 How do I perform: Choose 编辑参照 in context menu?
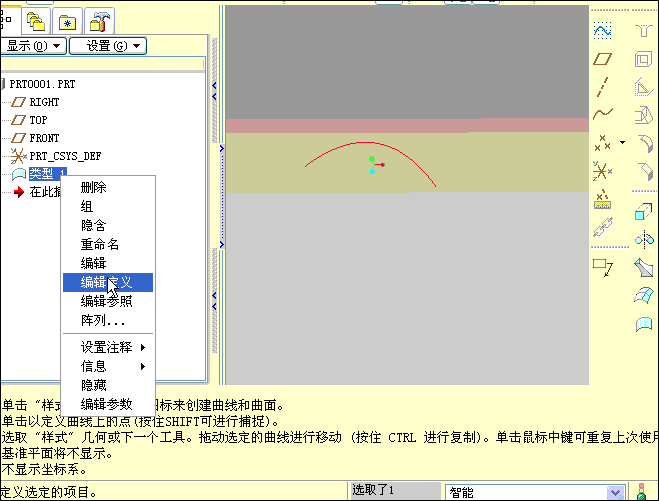coord(108,301)
